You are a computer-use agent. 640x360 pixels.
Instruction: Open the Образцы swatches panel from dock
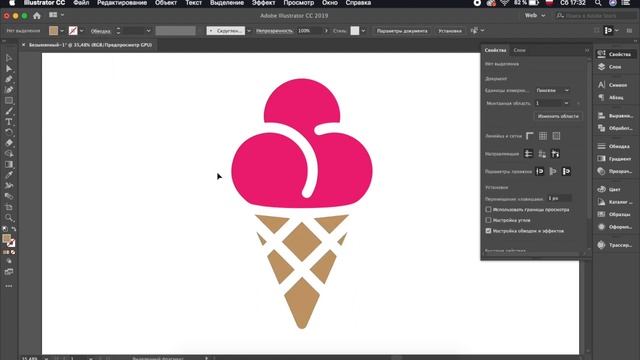[615, 214]
